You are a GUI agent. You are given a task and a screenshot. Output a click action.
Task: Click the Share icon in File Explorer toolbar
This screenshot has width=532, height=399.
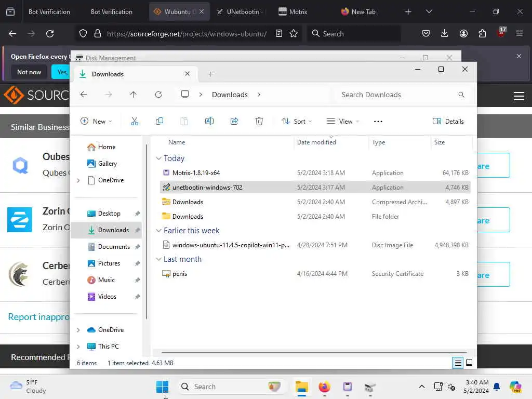pos(234,121)
